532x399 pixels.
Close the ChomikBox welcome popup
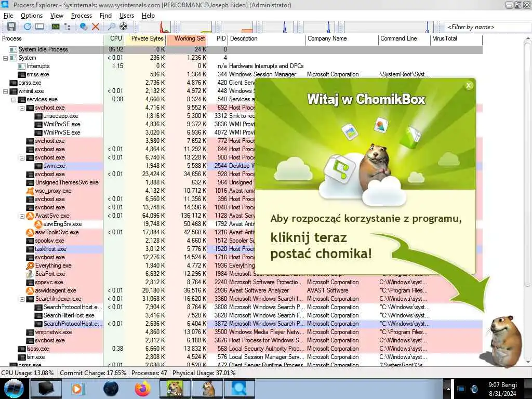tap(469, 86)
